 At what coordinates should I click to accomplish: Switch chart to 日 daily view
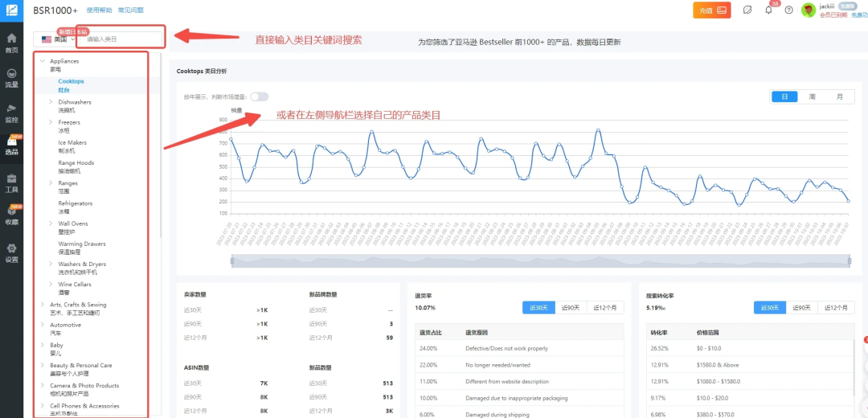[784, 96]
